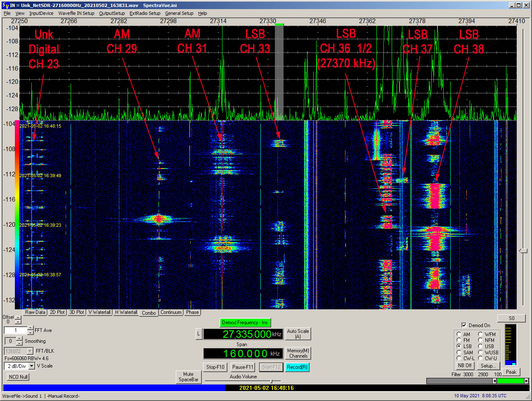This screenshot has height=401, width=532.
Task: Decrease the Offset value with down arrow
Action: 18,322
